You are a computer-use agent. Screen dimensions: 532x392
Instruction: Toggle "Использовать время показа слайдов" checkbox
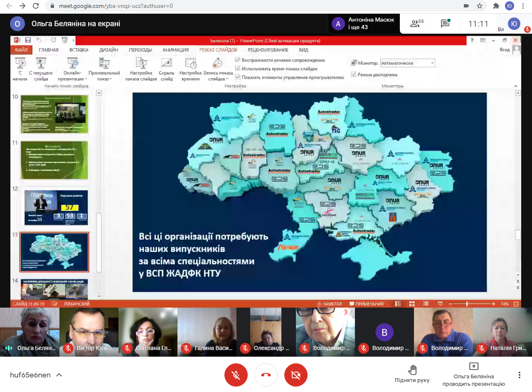coord(238,69)
